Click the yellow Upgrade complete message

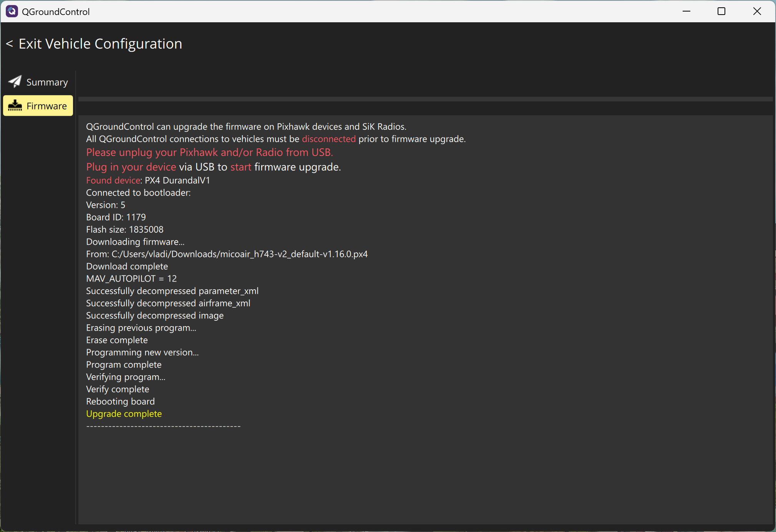(124, 414)
